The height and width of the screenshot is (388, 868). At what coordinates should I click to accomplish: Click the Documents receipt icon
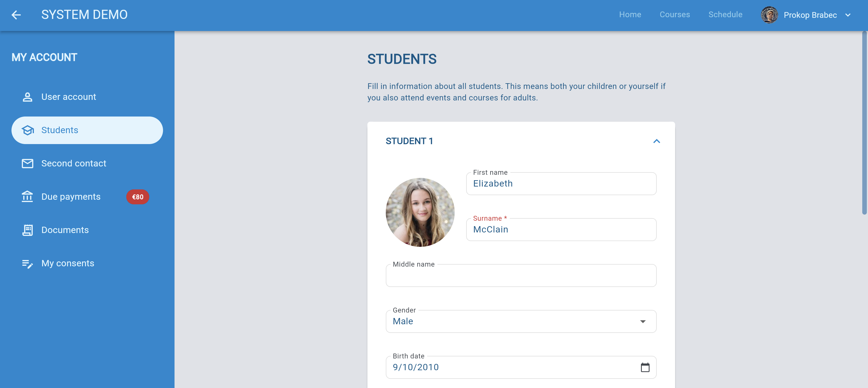[x=27, y=230]
